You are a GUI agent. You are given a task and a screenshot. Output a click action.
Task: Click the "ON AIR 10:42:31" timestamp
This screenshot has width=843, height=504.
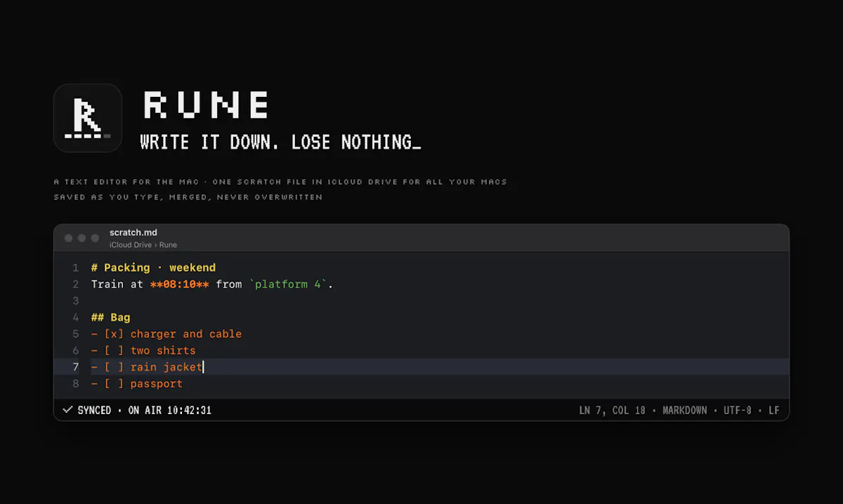170,410
